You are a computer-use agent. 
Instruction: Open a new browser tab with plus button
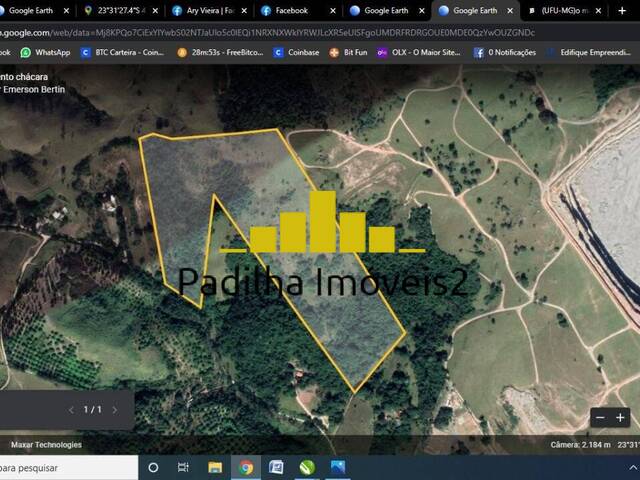(622, 11)
